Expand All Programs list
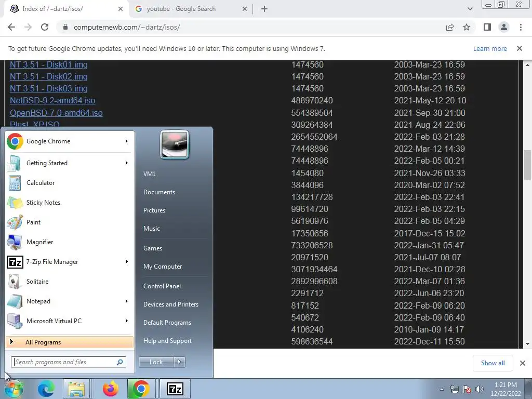532x399 pixels. 70,342
